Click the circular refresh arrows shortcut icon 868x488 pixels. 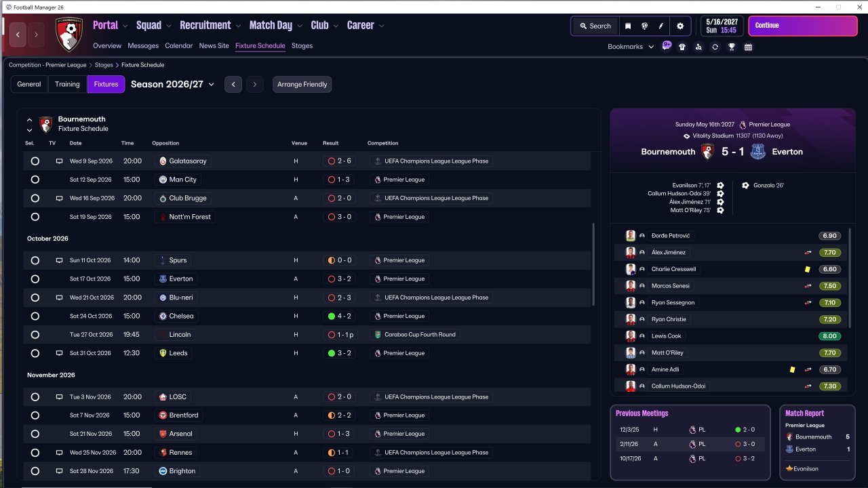pos(715,47)
